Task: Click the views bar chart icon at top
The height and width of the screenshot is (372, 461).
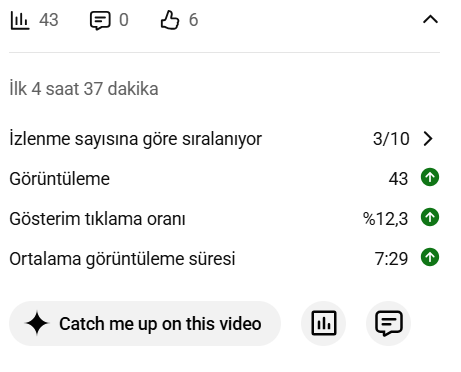Action: click(20, 20)
